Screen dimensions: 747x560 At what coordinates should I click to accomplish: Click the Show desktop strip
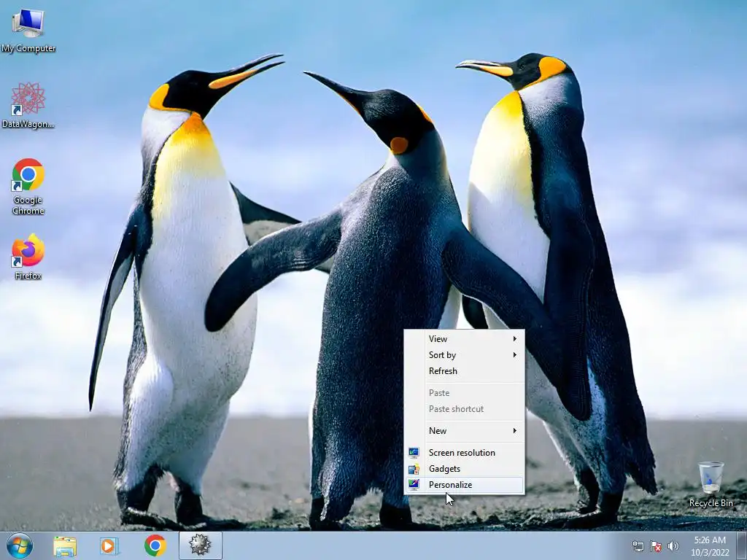click(742, 545)
